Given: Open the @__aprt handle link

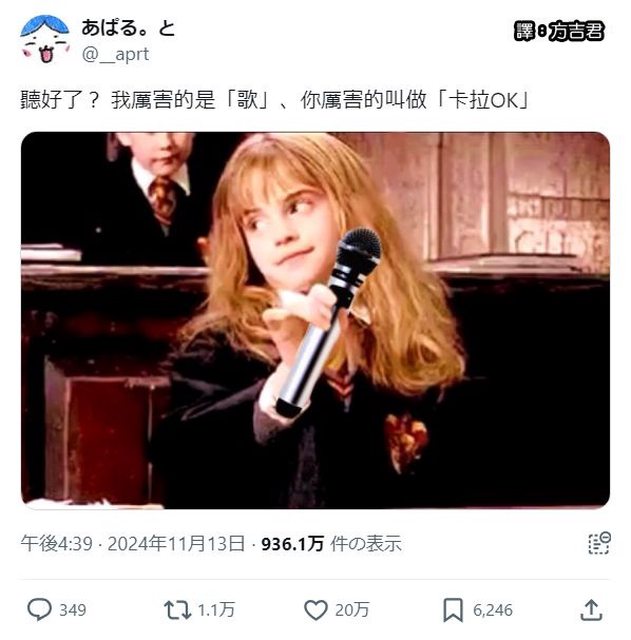Looking at the screenshot, I should (116, 54).
